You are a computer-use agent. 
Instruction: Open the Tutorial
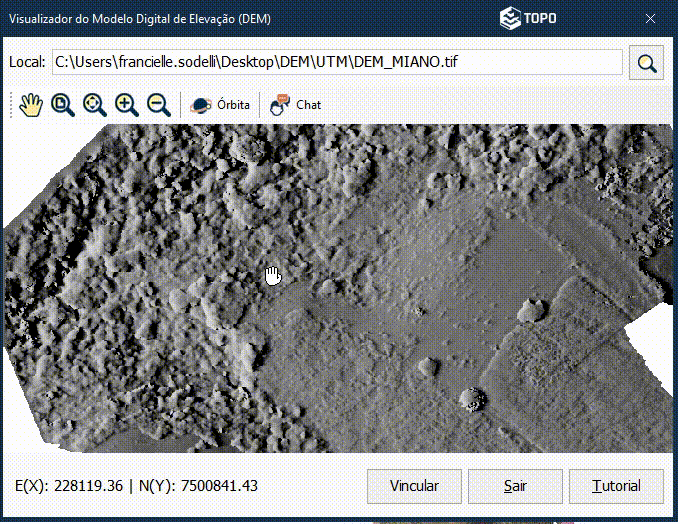pyautogui.click(x=616, y=486)
